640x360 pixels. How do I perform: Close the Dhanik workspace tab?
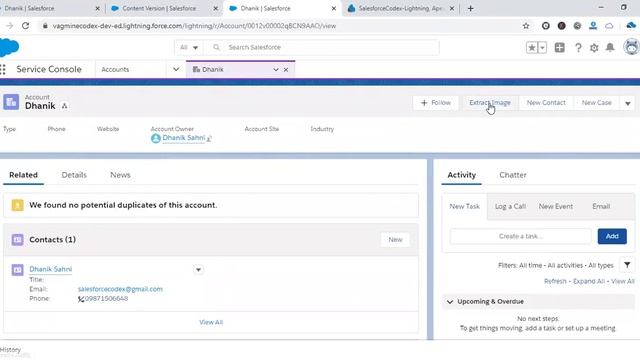click(x=286, y=70)
